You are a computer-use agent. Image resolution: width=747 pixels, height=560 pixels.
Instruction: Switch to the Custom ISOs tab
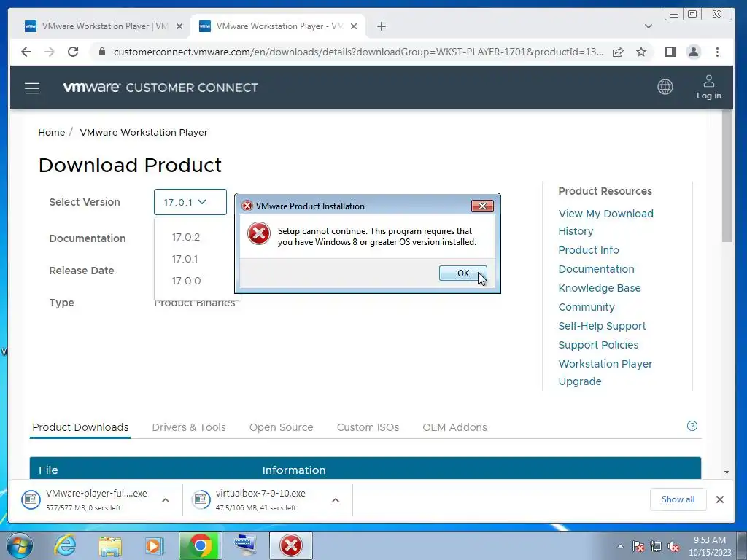(368, 427)
